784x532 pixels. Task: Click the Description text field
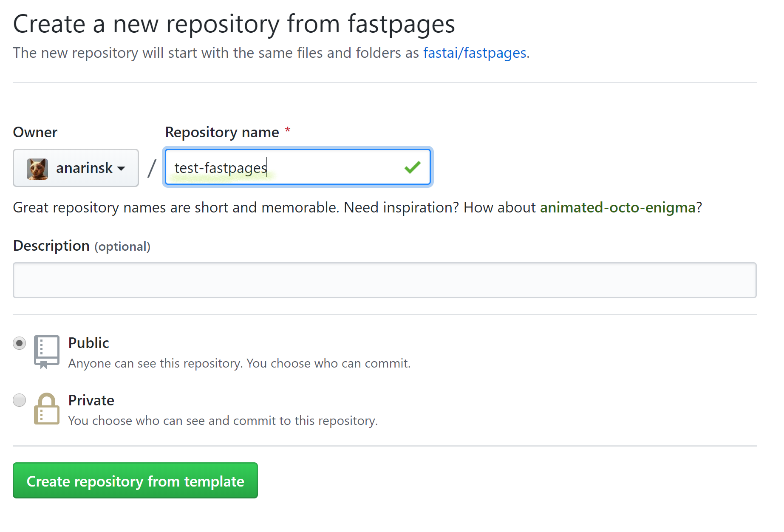385,280
